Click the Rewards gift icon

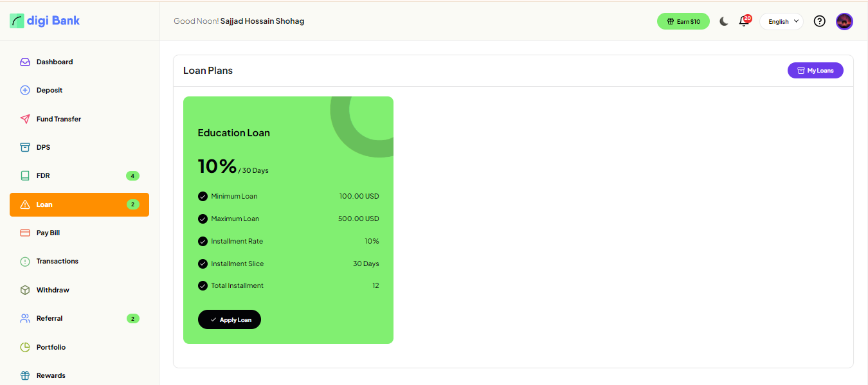tap(25, 375)
